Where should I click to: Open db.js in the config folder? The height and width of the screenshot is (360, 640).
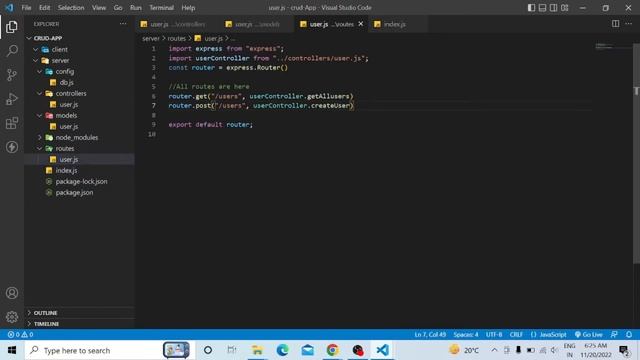pyautogui.click(x=80, y=82)
